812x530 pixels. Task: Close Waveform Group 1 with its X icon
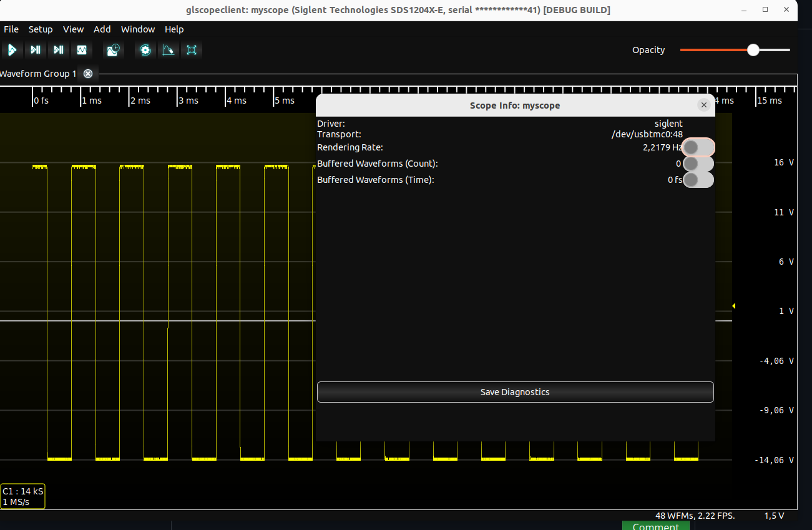point(88,74)
